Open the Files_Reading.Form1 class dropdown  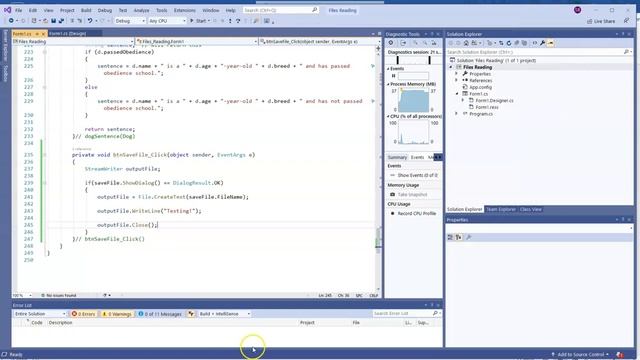[x=196, y=42]
